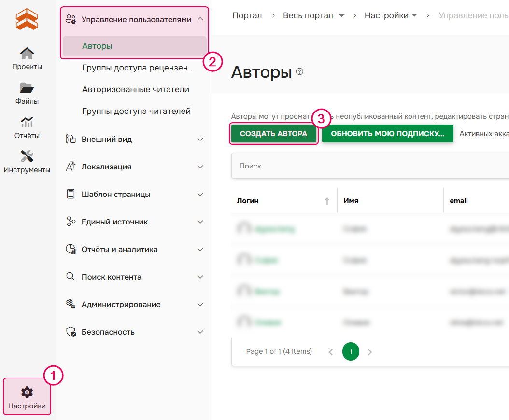
Task: Open the Проекты section in sidebar
Action: (x=27, y=58)
